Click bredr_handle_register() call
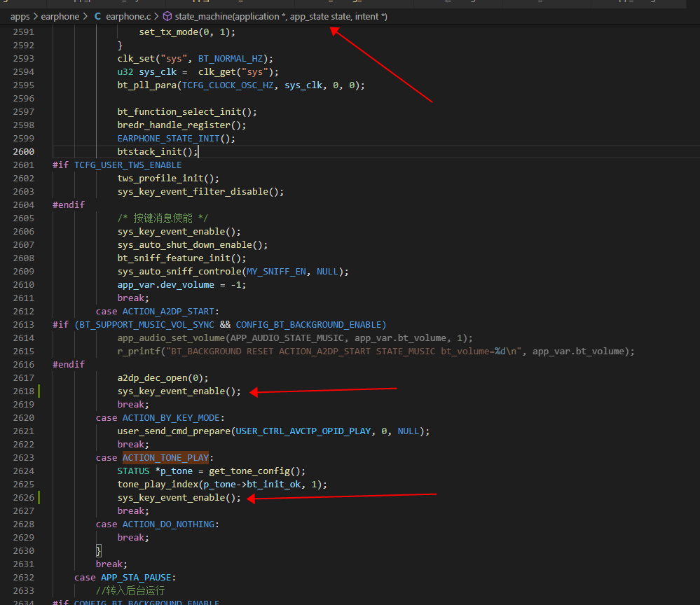Screen dimensions: 700x605 (181, 125)
